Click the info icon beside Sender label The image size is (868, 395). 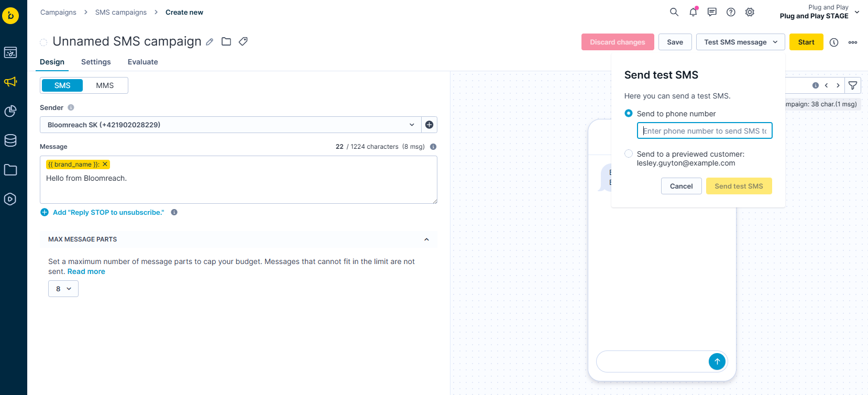point(71,107)
